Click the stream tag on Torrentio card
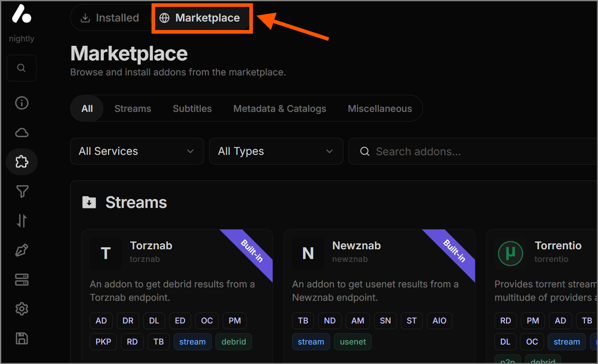The height and width of the screenshot is (364, 598). 567,342
